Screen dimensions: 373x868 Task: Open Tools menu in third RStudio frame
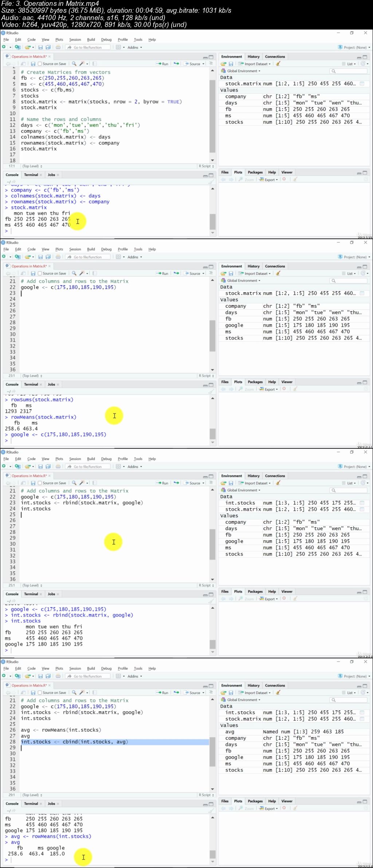[x=138, y=459]
